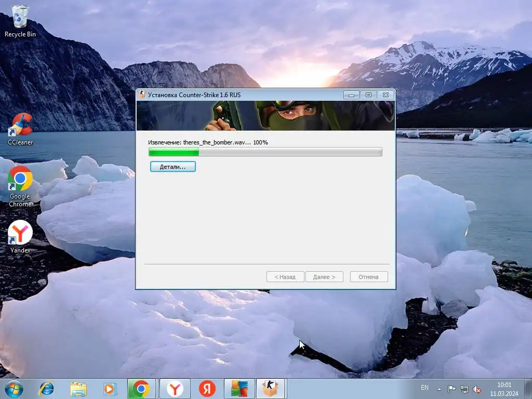This screenshot has width=532, height=399.
Task: Click the Далее > button
Action: [324, 277]
